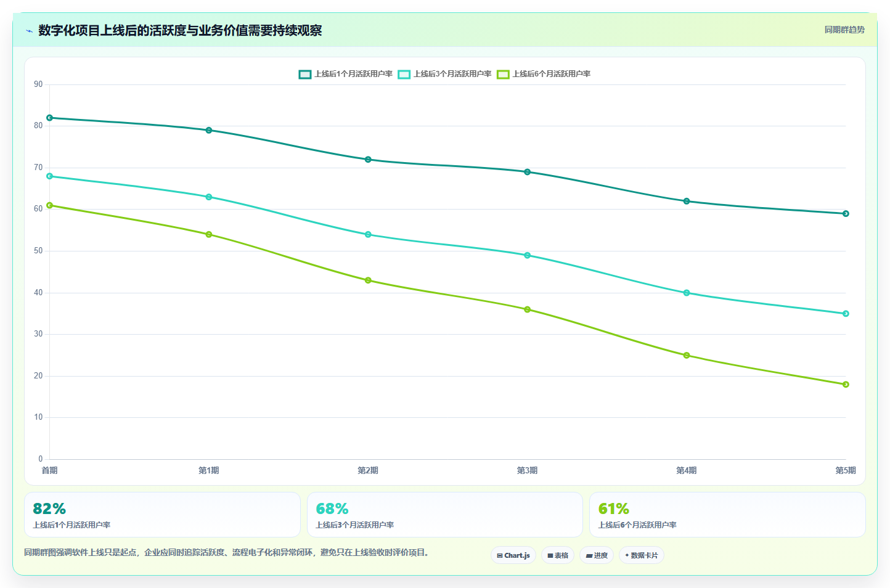Click the 第1期 x-axis label

click(x=209, y=470)
